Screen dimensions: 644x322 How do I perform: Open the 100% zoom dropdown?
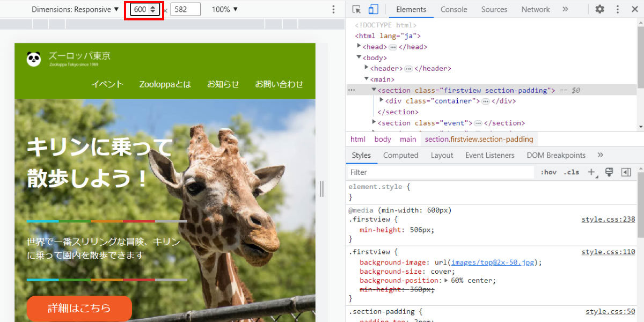(224, 9)
